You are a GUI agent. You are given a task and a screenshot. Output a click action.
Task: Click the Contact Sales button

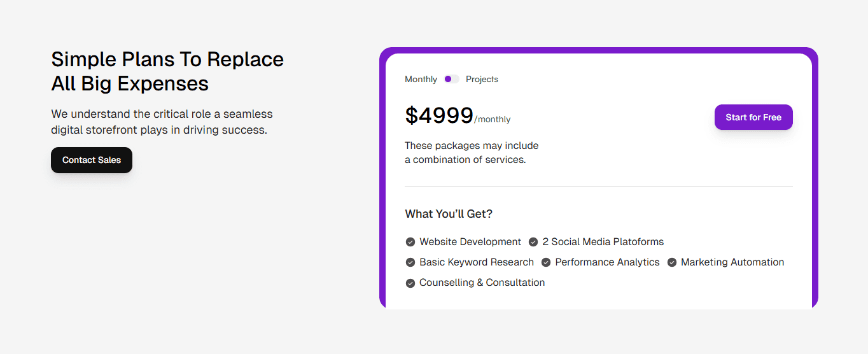[92, 160]
